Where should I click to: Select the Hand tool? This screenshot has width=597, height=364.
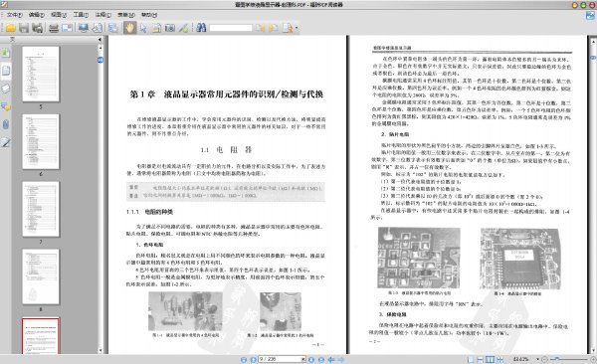[129, 28]
